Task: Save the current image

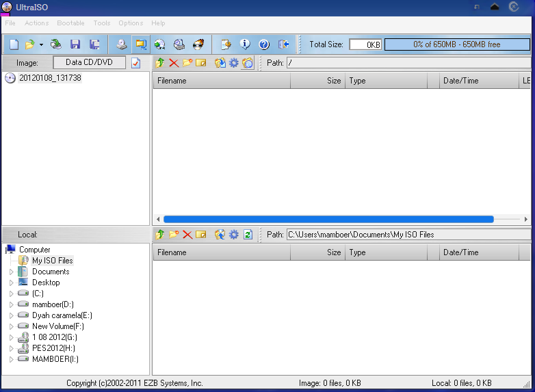Action: click(x=75, y=44)
